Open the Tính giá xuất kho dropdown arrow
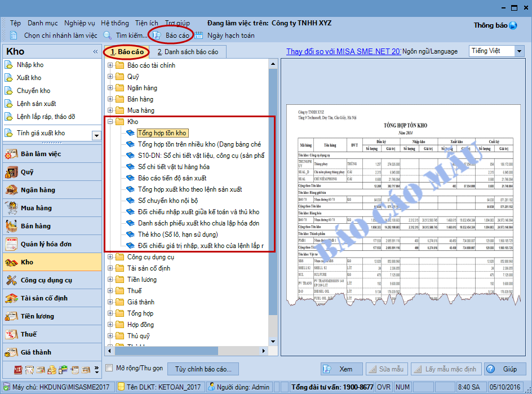The width and height of the screenshot is (532, 394). [96, 135]
